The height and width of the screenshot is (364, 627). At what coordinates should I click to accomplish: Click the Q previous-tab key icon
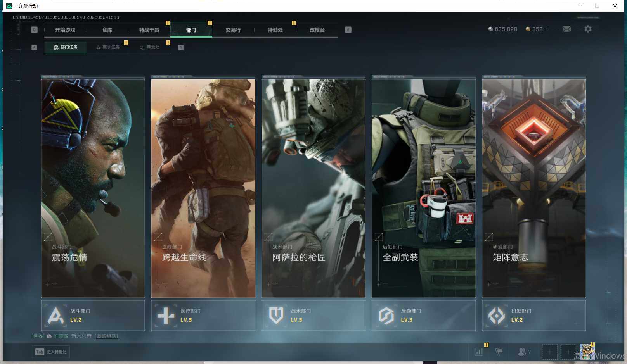pyautogui.click(x=34, y=30)
